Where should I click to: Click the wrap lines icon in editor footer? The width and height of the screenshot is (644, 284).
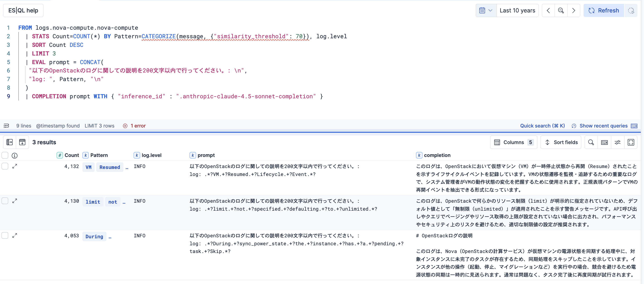6,126
